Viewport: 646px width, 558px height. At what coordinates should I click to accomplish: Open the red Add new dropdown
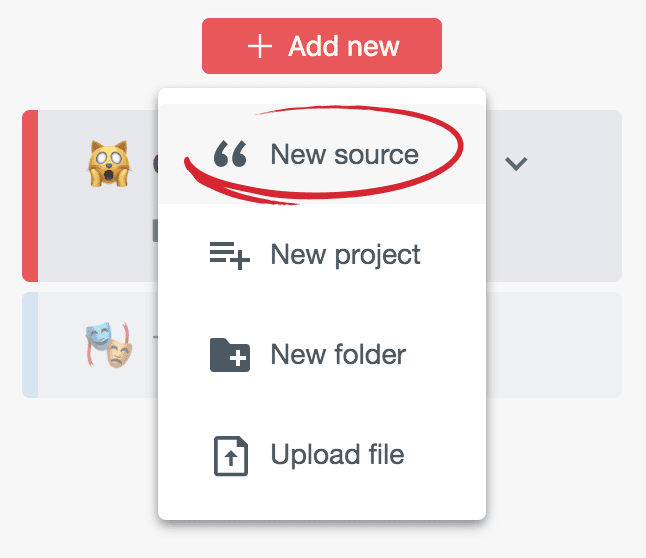tap(321, 46)
